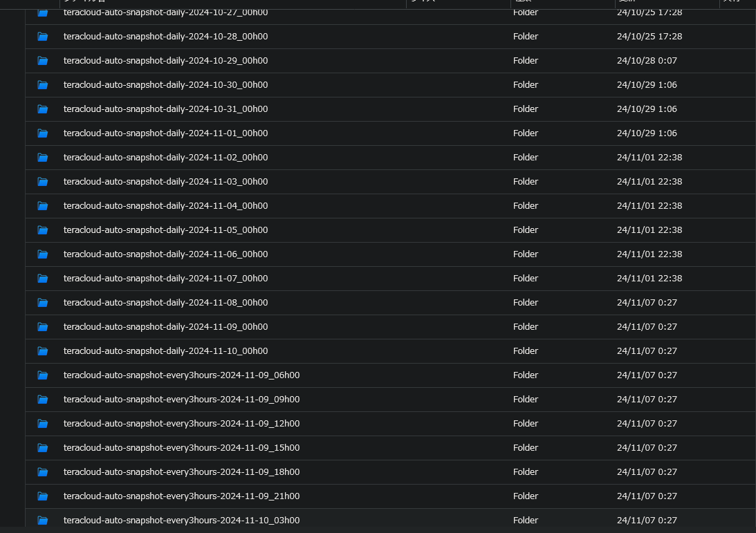The width and height of the screenshot is (756, 533).
Task: Select teracloud-auto-snapshot-every3hours-2024-11-09_09h00 name
Action: 181,400
